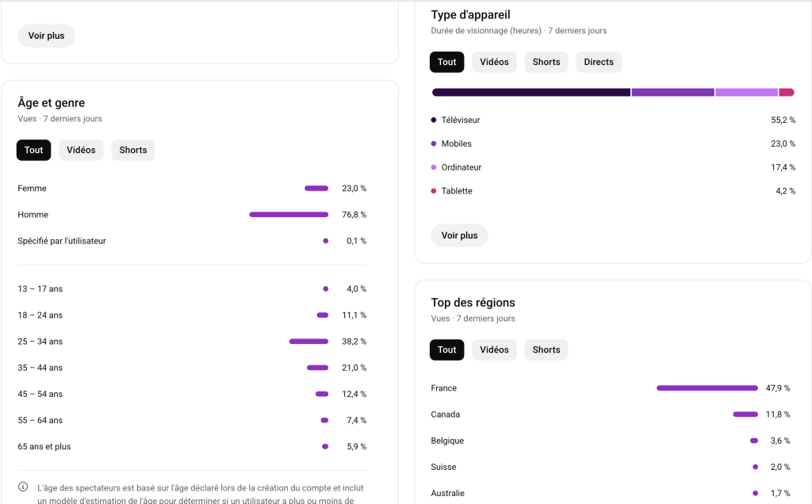The image size is (812, 504).
Task: Select Tout filter in Âge et genre card
Action: pyautogui.click(x=34, y=151)
